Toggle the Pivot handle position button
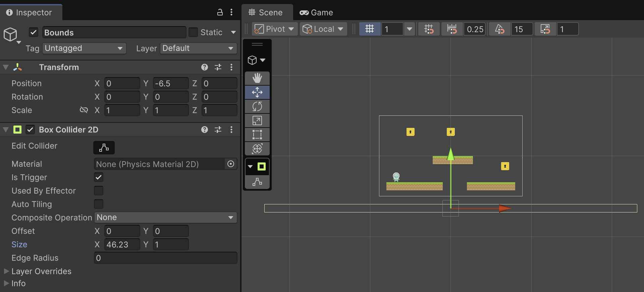This screenshot has width=644, height=292. click(x=274, y=29)
